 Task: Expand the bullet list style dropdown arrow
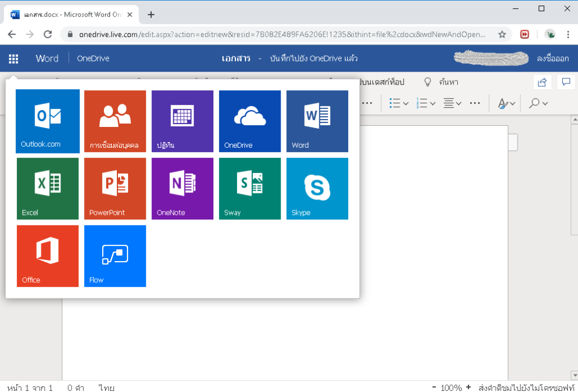tap(406, 104)
